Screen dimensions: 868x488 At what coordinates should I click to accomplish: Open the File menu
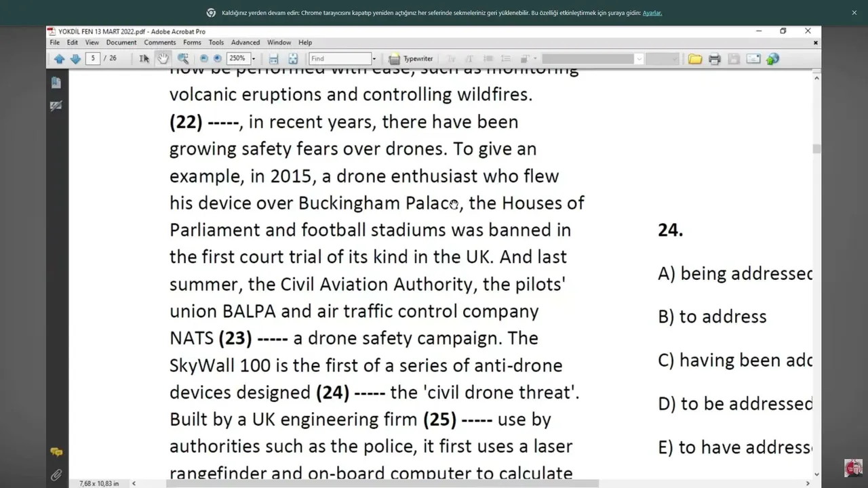54,42
